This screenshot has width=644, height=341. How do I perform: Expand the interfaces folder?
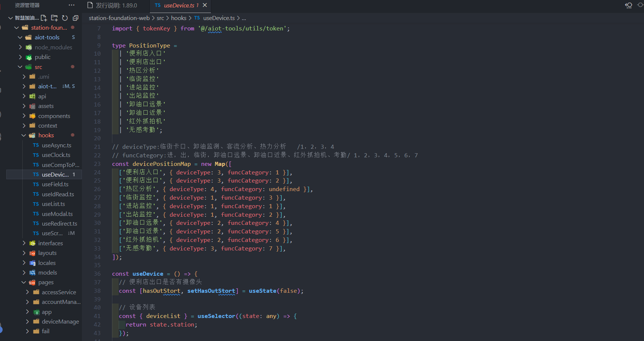[24, 243]
